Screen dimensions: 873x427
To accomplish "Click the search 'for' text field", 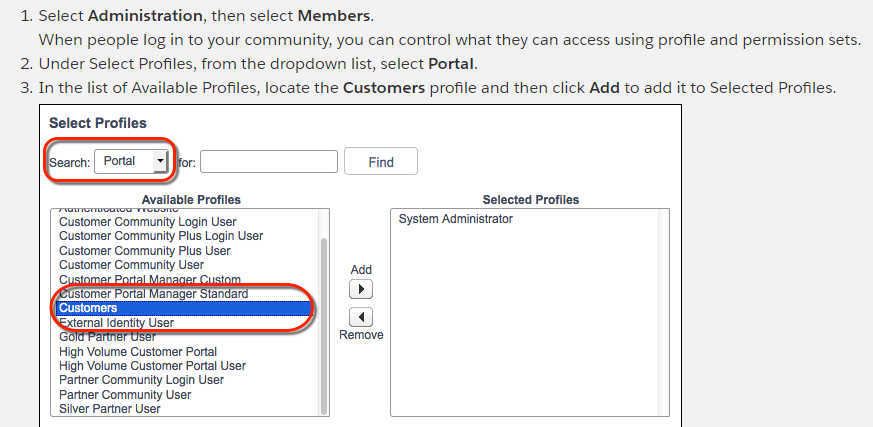I will pyautogui.click(x=269, y=162).
